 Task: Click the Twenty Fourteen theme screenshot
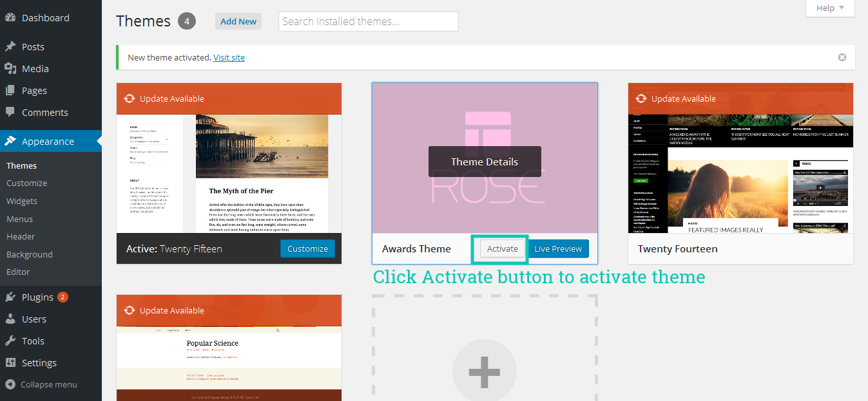click(x=741, y=174)
